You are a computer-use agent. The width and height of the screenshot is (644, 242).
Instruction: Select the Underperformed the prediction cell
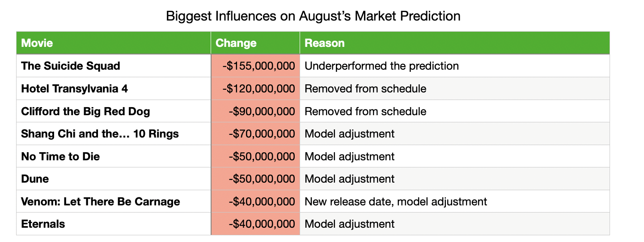click(381, 66)
